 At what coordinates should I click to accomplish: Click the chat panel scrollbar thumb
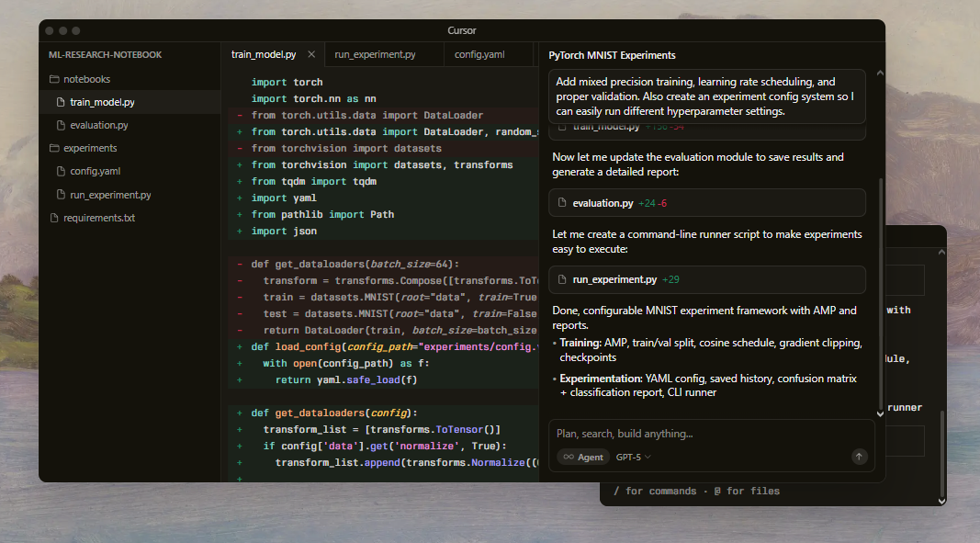(x=881, y=294)
